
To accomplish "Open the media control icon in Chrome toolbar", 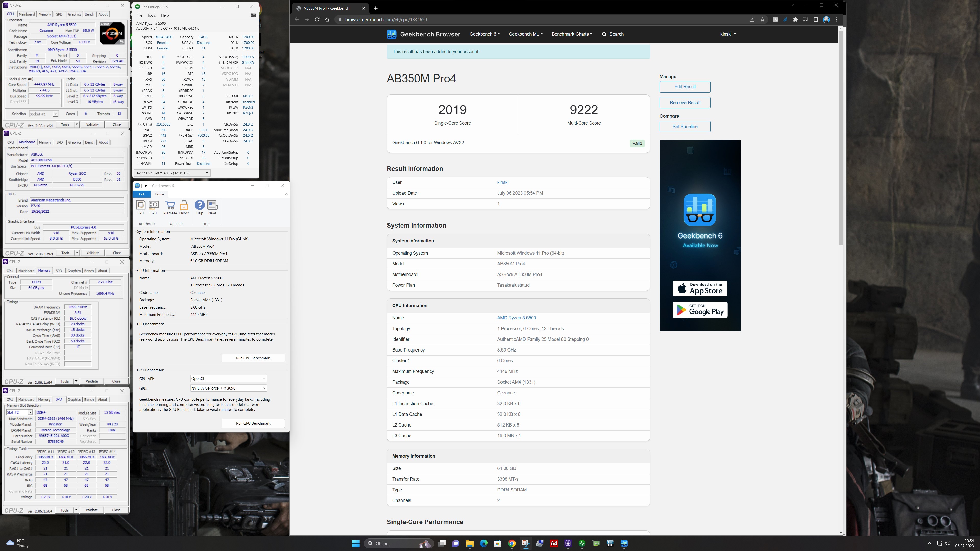I will (806, 20).
